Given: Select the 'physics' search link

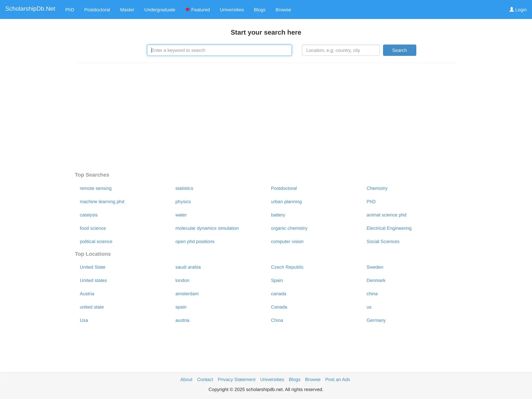Looking at the screenshot, I should pos(183,201).
